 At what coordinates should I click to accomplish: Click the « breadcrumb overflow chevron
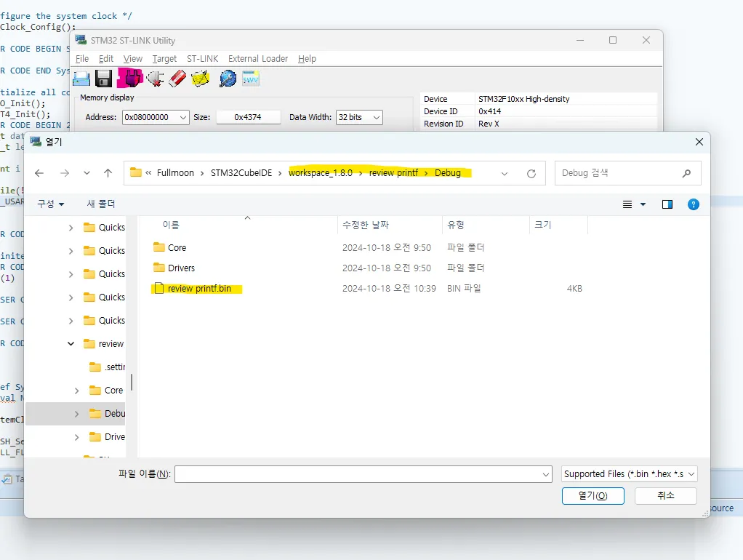click(x=148, y=172)
